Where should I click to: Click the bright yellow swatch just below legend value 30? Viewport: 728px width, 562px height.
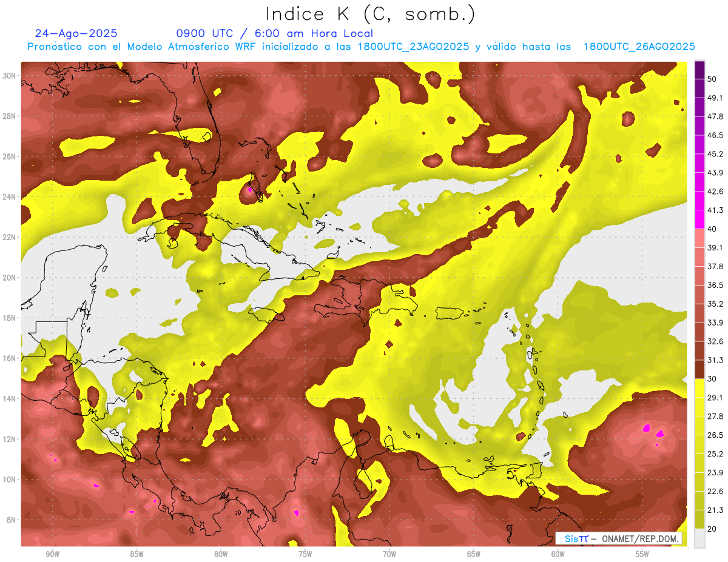700,388
